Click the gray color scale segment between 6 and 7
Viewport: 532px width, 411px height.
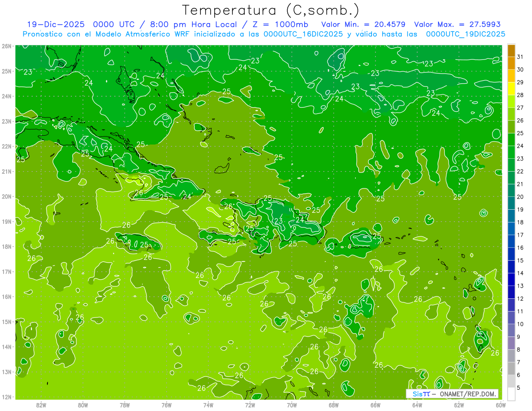click(x=511, y=369)
